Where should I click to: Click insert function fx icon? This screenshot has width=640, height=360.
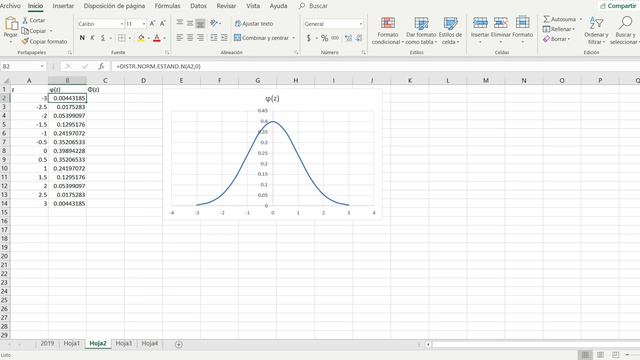tap(101, 66)
